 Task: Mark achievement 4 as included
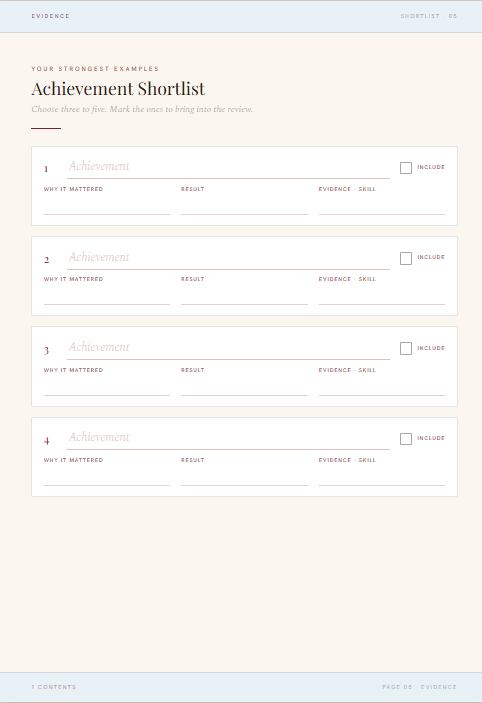(406, 439)
